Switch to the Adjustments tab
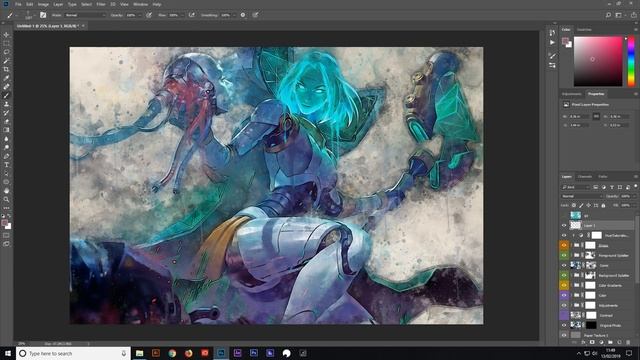The width and height of the screenshot is (640, 360). click(x=571, y=94)
